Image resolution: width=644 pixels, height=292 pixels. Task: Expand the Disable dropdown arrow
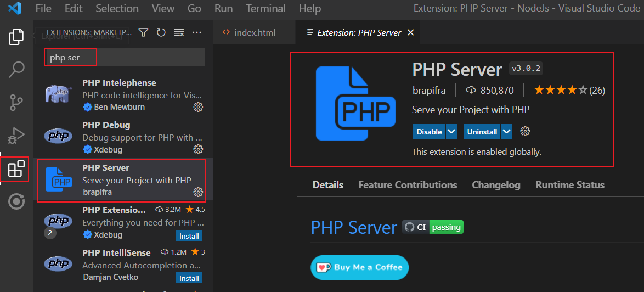pyautogui.click(x=451, y=132)
